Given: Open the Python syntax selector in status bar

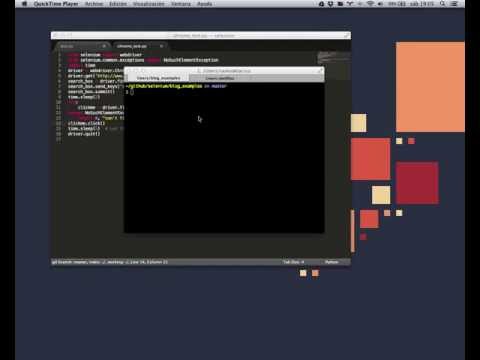Looking at the screenshot, I should [332, 262].
